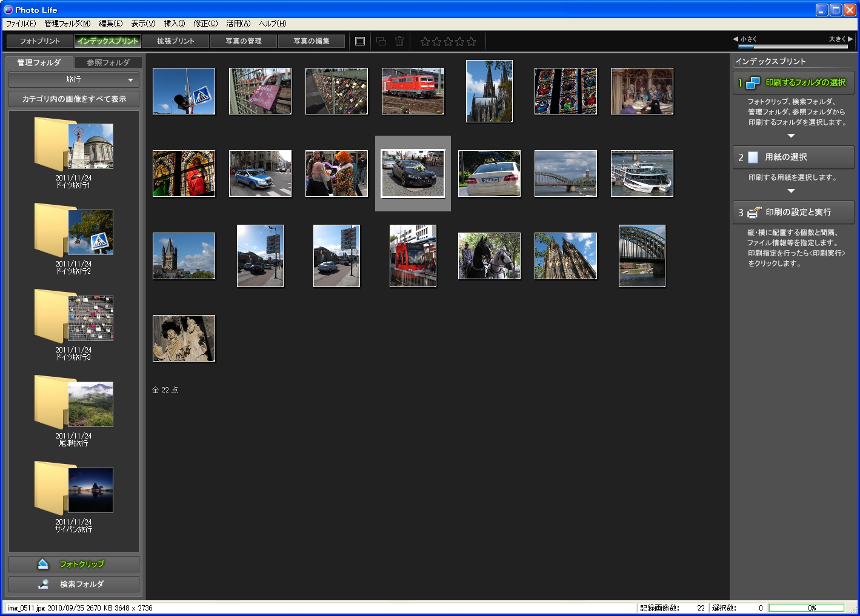
Task: Toggle the fifth rating star
Action: (470, 41)
